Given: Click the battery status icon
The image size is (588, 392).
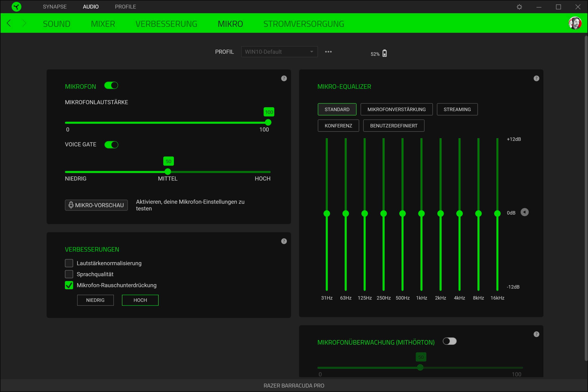Looking at the screenshot, I should [x=384, y=54].
